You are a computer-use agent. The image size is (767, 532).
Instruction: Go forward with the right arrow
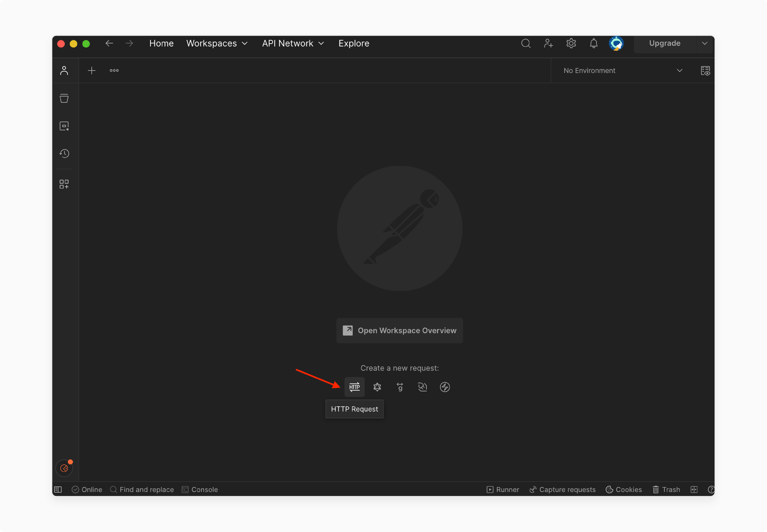129,43
